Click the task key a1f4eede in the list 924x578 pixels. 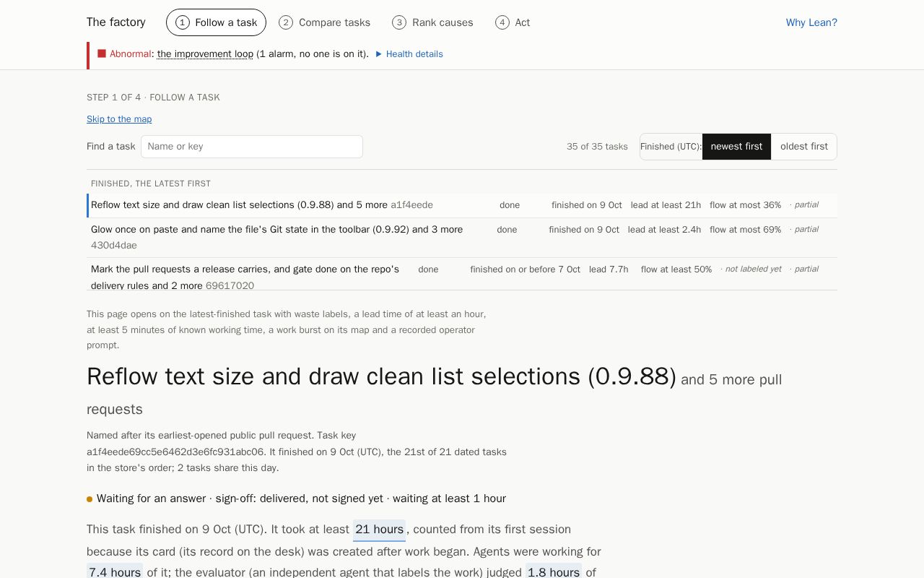pyautogui.click(x=411, y=205)
